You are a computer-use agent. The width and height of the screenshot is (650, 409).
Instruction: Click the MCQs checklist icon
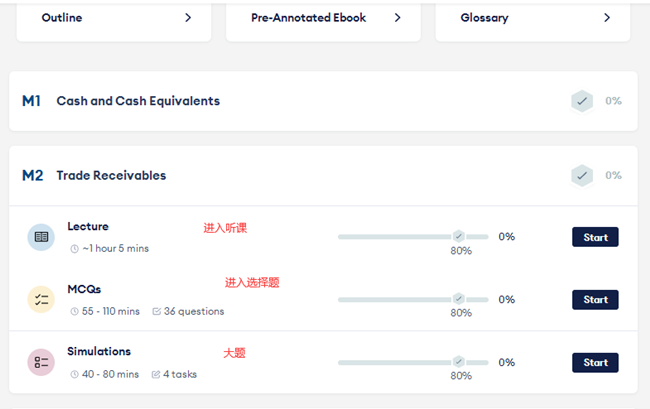pyautogui.click(x=41, y=299)
